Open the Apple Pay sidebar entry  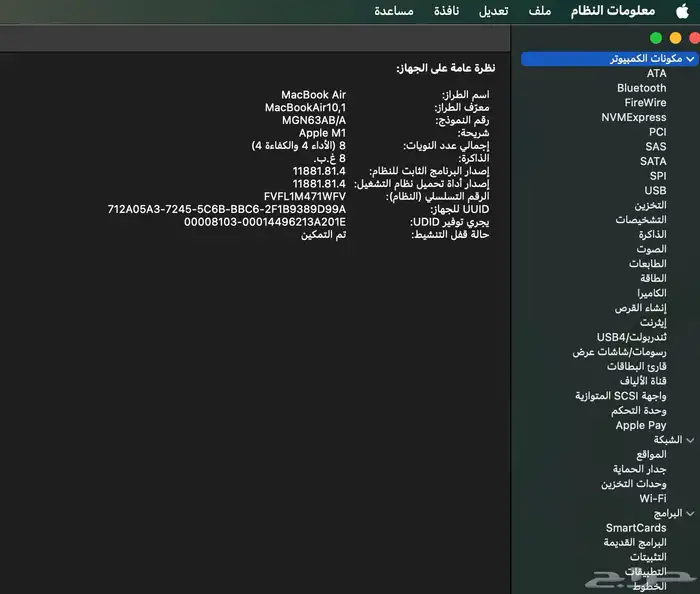click(x=640, y=425)
